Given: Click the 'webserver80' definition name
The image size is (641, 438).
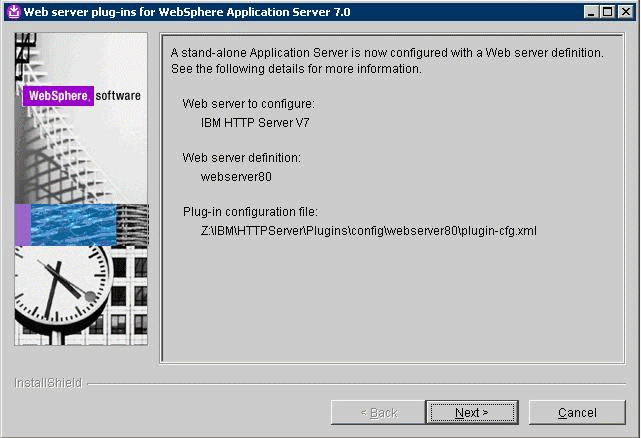Looking at the screenshot, I should click(x=236, y=177).
